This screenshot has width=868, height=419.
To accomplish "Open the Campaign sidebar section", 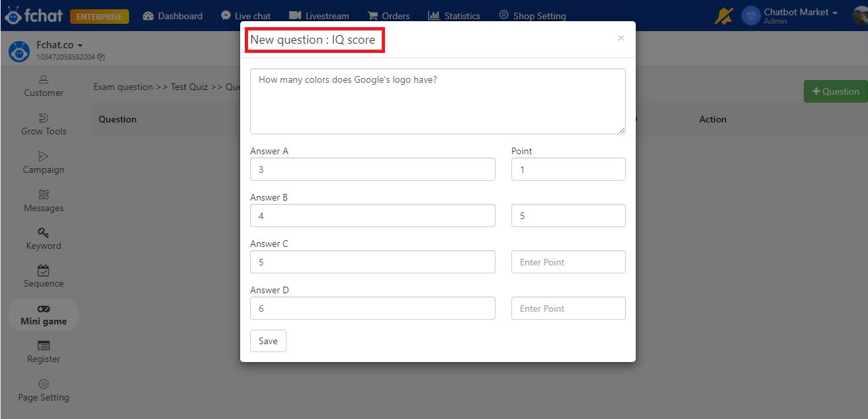I will tap(44, 163).
